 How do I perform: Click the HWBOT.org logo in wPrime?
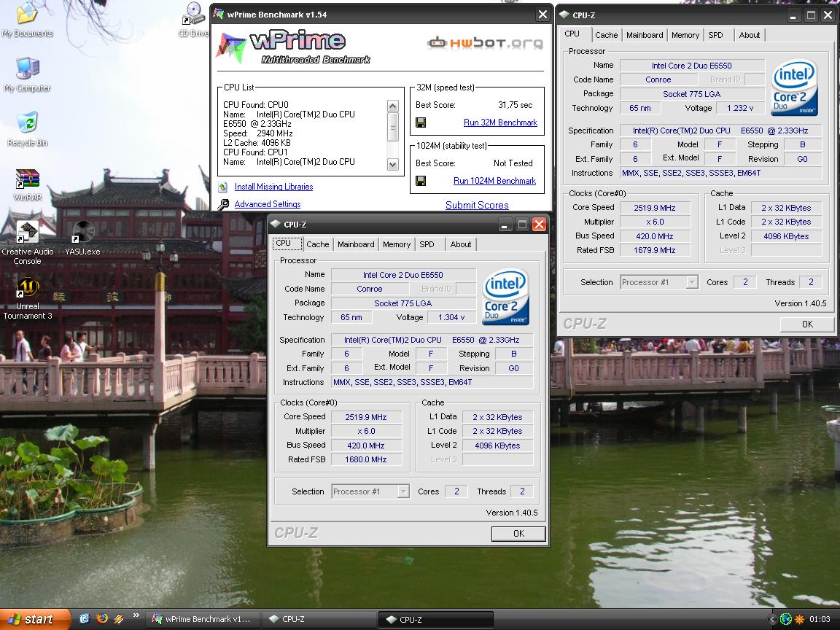(x=486, y=42)
